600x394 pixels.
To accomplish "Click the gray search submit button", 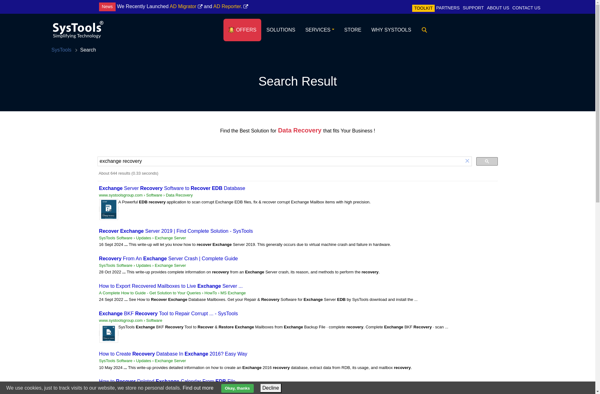I will (487, 161).
